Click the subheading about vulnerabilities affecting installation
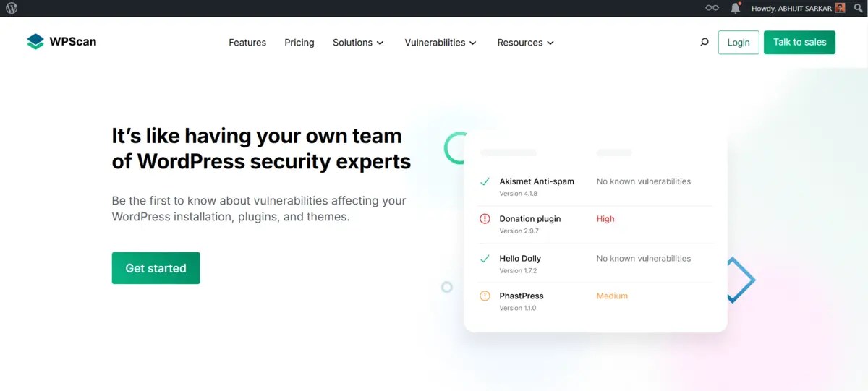The width and height of the screenshot is (868, 391). click(x=259, y=209)
